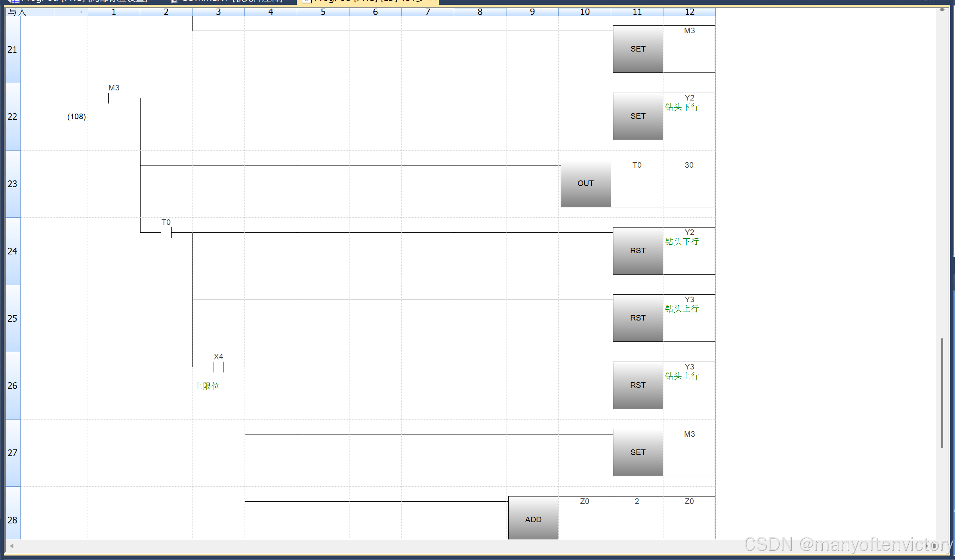Select the RST block for Y2 in row 24
Image resolution: width=955 pixels, height=560 pixels.
pos(638,251)
